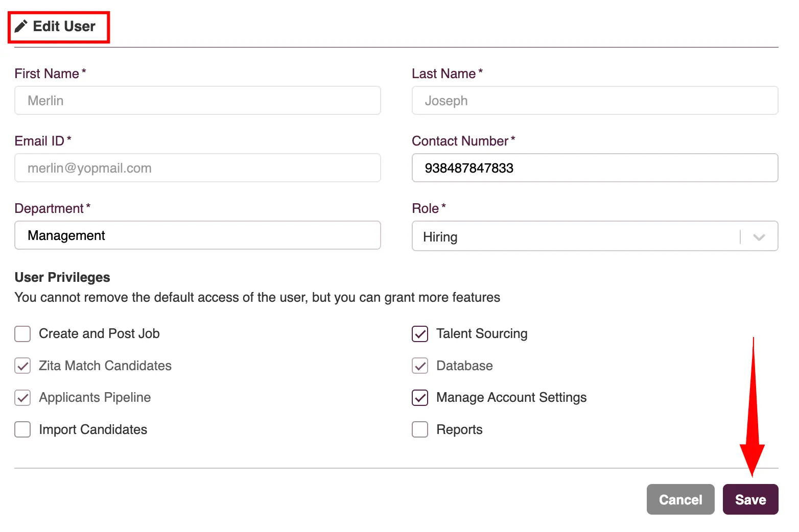Toggle the Database checkbox
Image resolution: width=799 pixels, height=532 pixels.
tap(420, 366)
